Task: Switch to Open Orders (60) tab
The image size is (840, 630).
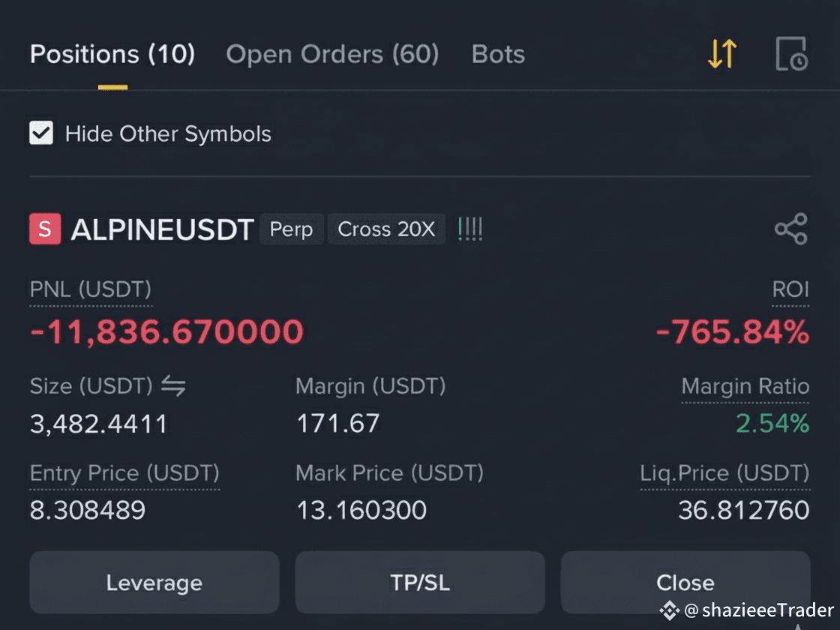Action: pos(332,54)
